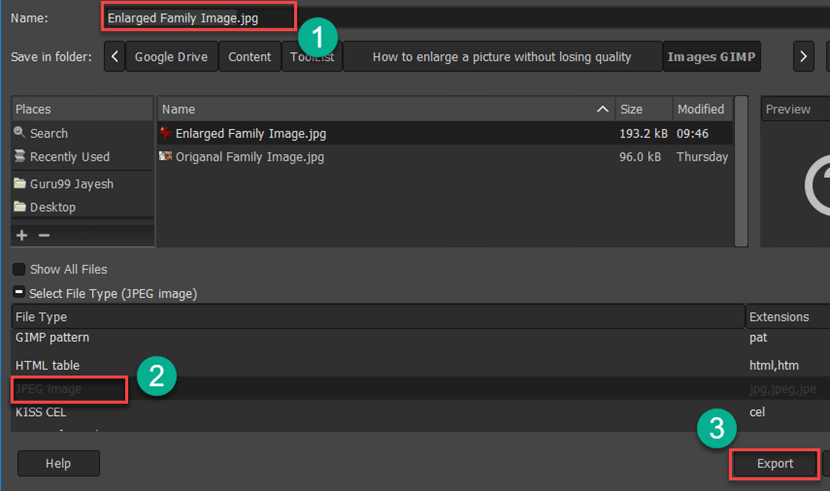Collapse the Select File Type expander
Image resolution: width=830 pixels, height=491 pixels.
(x=19, y=294)
